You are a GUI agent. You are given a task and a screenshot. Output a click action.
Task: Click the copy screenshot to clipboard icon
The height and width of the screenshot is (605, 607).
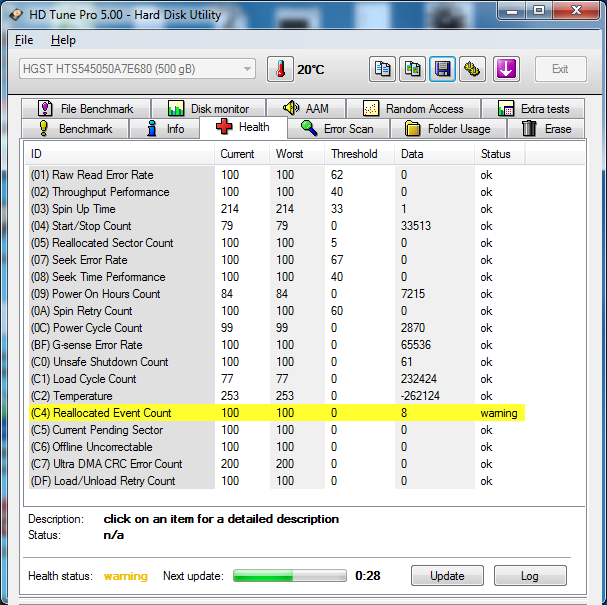coord(412,69)
